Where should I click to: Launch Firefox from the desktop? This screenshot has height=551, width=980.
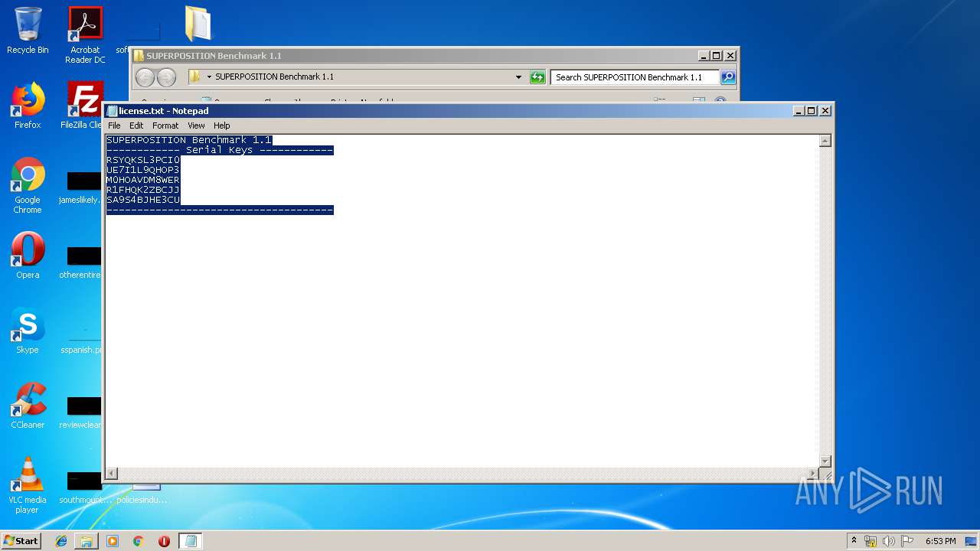28,106
